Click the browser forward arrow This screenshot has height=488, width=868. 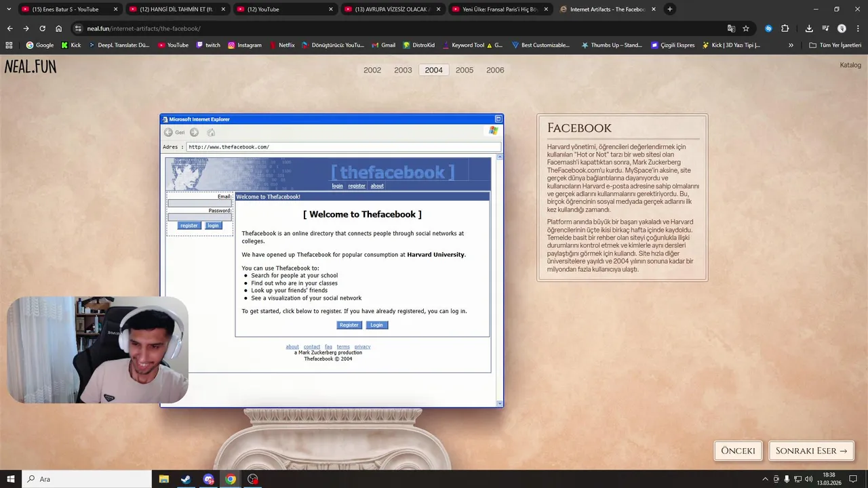(26, 28)
